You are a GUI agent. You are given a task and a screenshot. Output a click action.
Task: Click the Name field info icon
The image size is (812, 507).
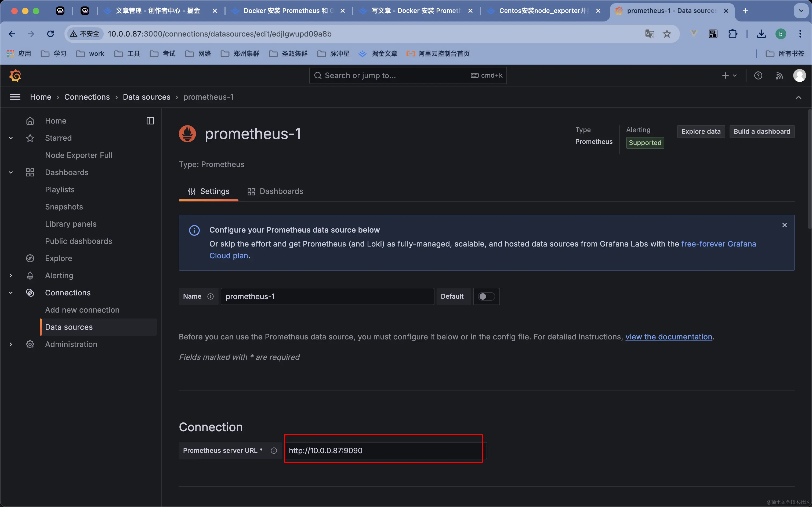pyautogui.click(x=210, y=296)
